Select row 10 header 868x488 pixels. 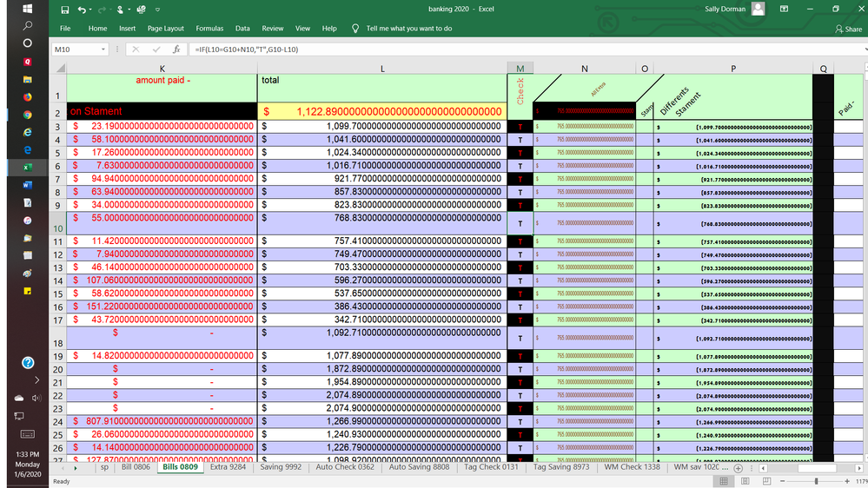click(x=57, y=223)
